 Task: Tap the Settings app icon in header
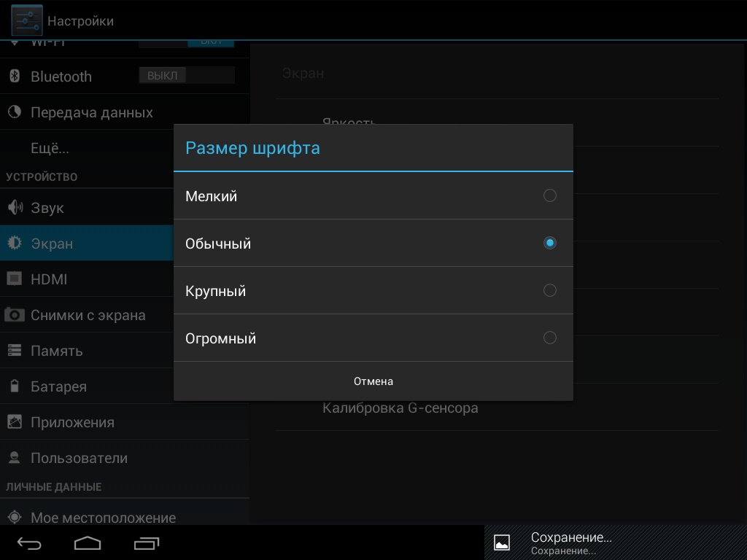tap(26, 20)
